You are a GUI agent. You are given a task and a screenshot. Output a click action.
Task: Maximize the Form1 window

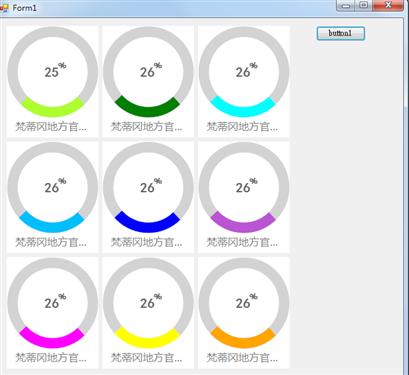(364, 5)
